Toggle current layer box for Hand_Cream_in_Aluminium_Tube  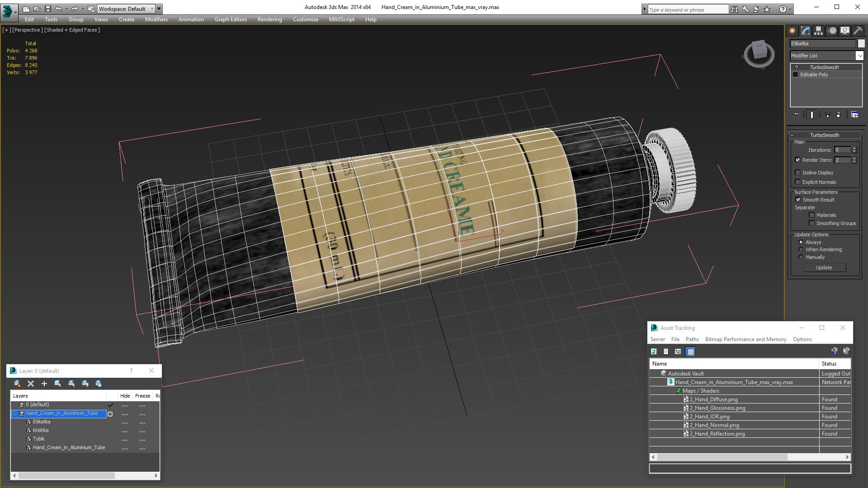pyautogui.click(x=110, y=414)
